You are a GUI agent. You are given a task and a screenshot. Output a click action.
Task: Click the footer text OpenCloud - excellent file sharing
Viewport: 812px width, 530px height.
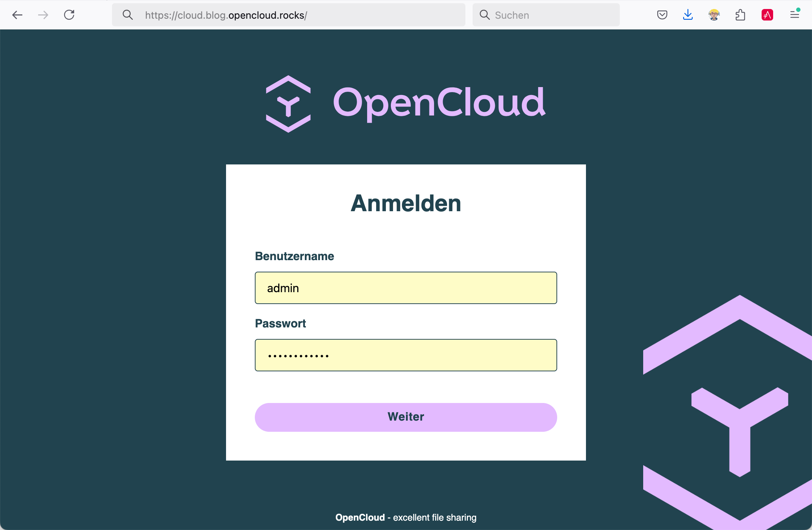(x=406, y=517)
